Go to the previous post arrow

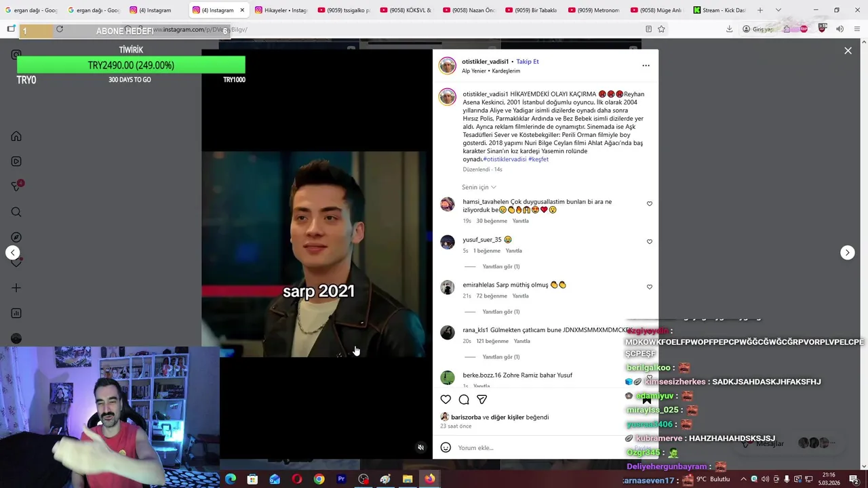(13, 253)
